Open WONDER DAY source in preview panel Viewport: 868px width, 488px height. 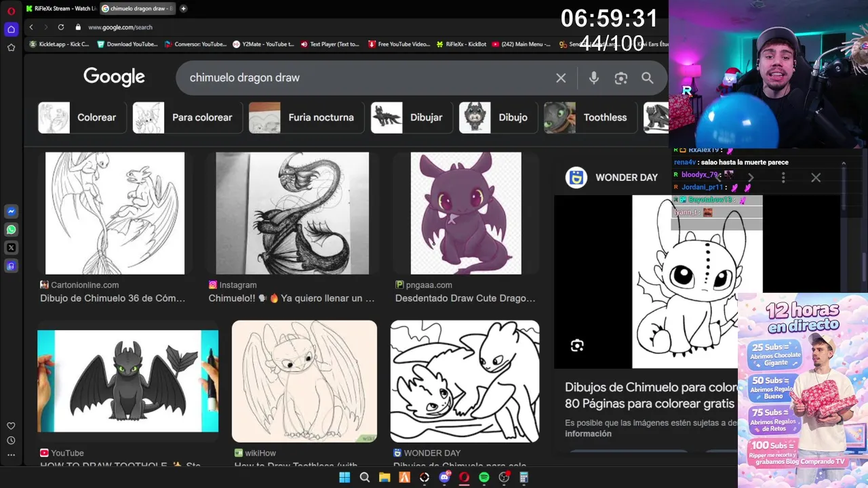tap(612, 178)
